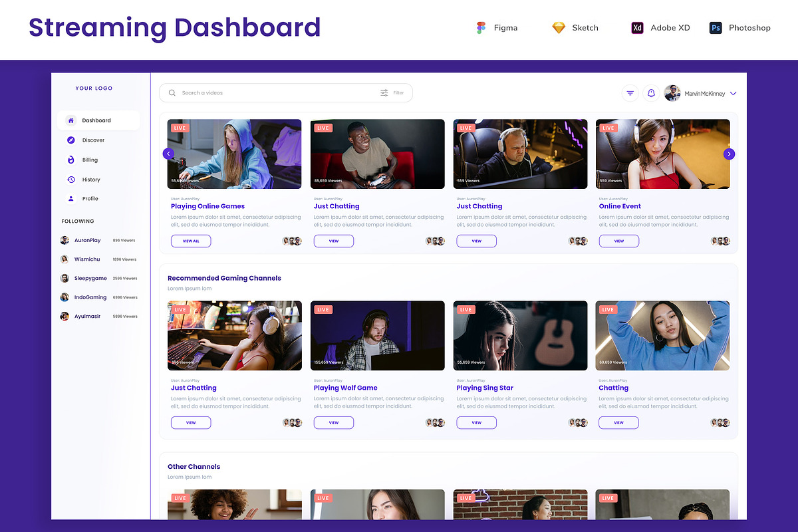Viewport: 798px width, 532px height.
Task: Click VIEW ALL button under Playing Online Games
Action: [x=191, y=241]
